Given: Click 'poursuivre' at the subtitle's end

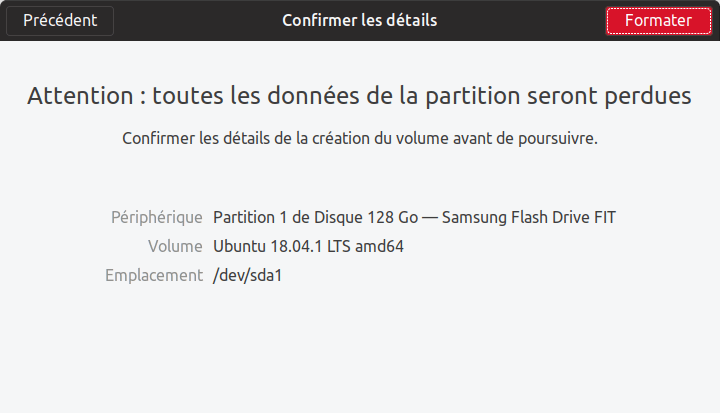Looking at the screenshot, I should click(x=558, y=138).
